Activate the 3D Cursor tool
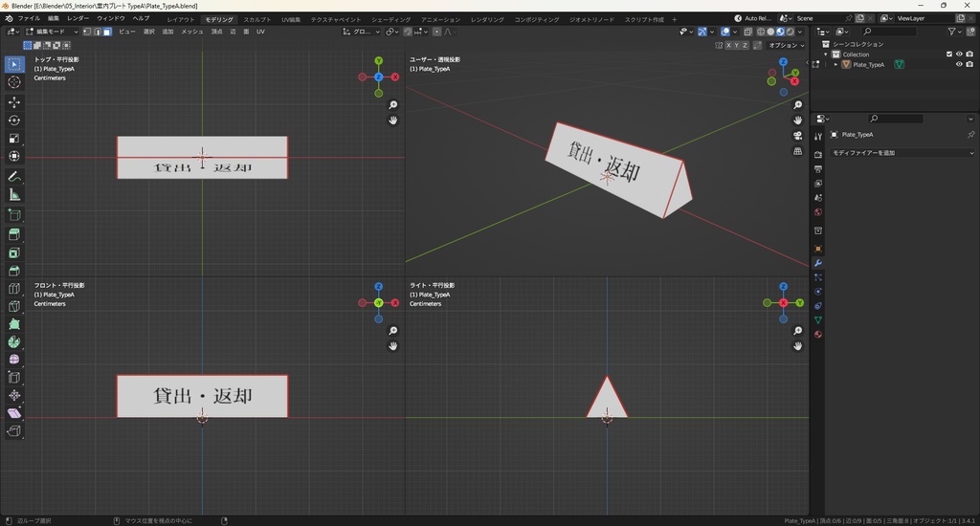 coord(14,82)
